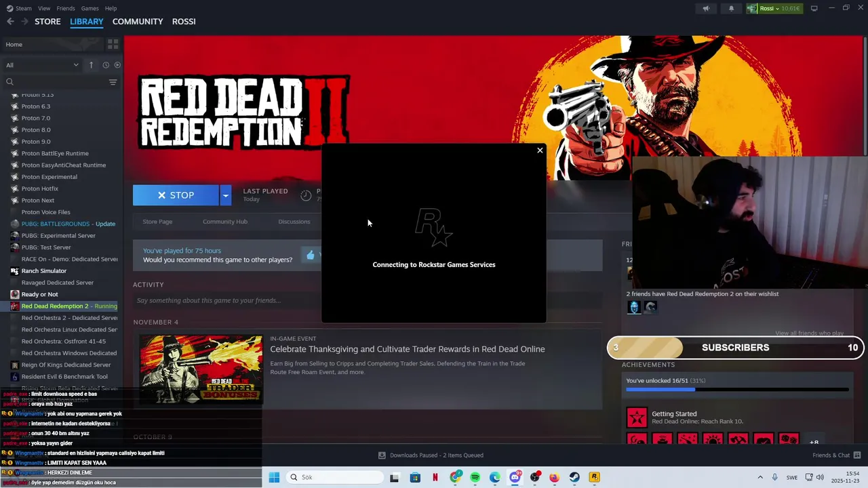Select Ranch Simulator in library list
868x488 pixels.
click(x=44, y=271)
